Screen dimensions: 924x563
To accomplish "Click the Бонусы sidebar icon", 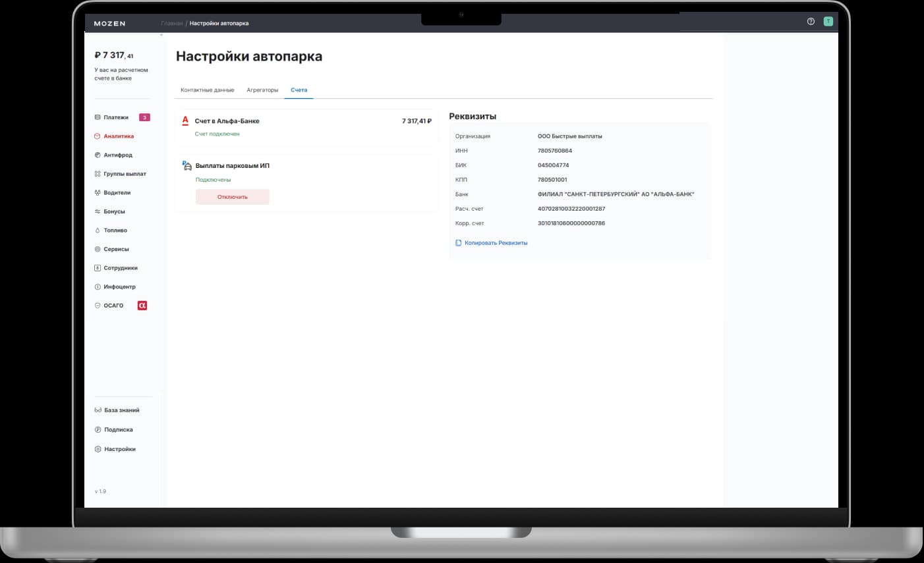I will point(98,211).
